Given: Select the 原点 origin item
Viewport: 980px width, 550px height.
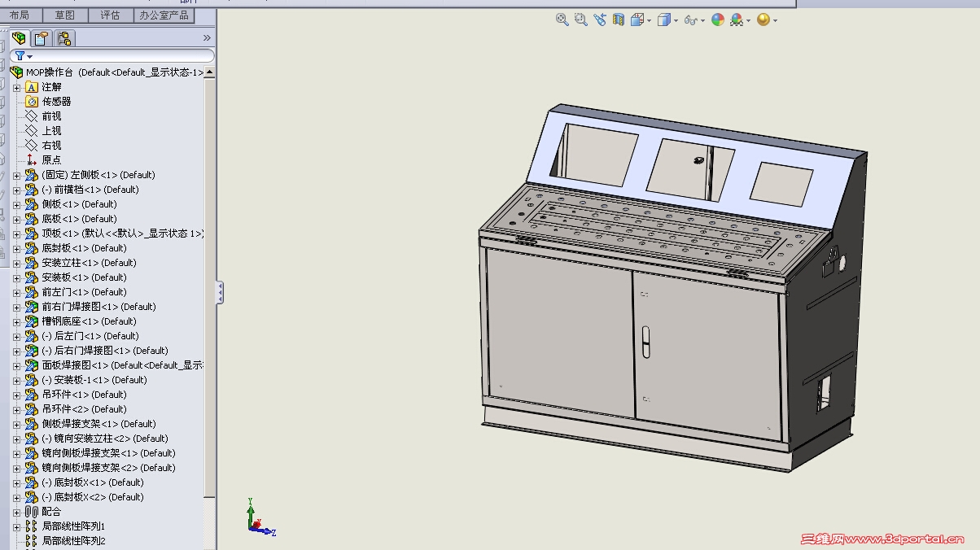Looking at the screenshot, I should 51,160.
